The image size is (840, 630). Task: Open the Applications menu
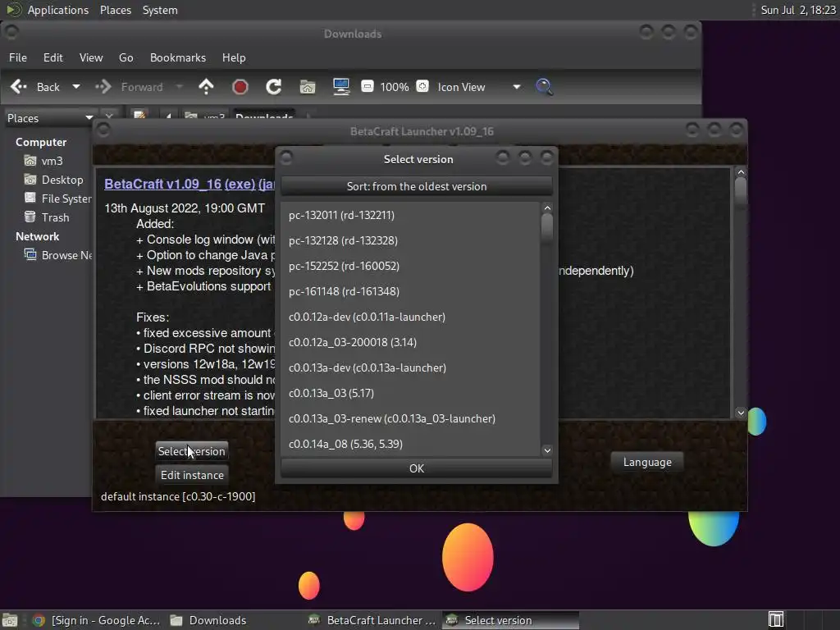click(58, 10)
